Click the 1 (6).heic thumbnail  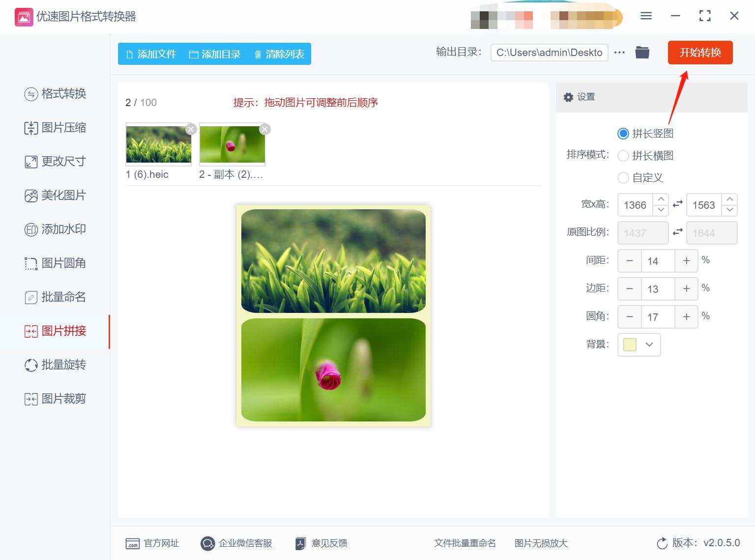(x=158, y=144)
